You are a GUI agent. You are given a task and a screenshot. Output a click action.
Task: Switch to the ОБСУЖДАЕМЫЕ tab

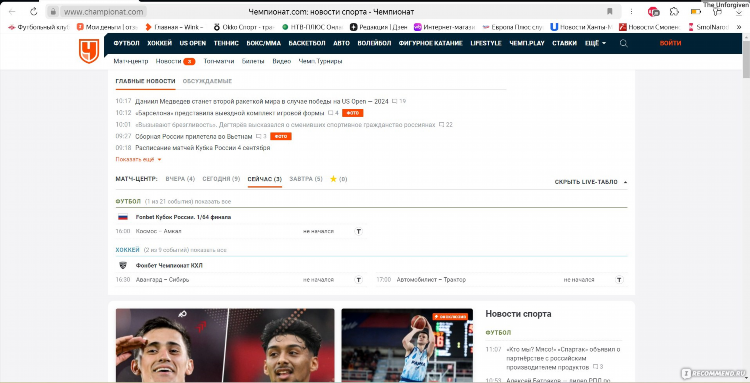pyautogui.click(x=207, y=81)
